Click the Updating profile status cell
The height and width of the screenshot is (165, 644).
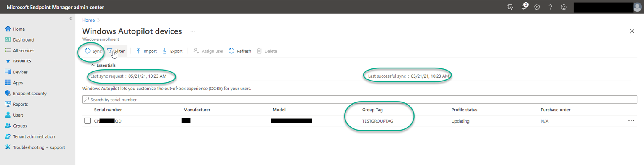click(x=460, y=121)
